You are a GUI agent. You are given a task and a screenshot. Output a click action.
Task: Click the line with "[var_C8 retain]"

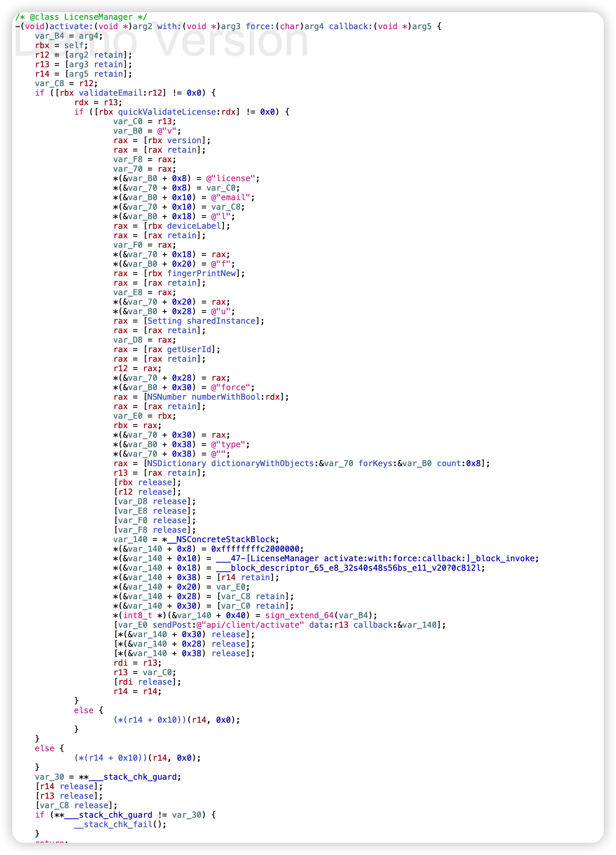(204, 596)
